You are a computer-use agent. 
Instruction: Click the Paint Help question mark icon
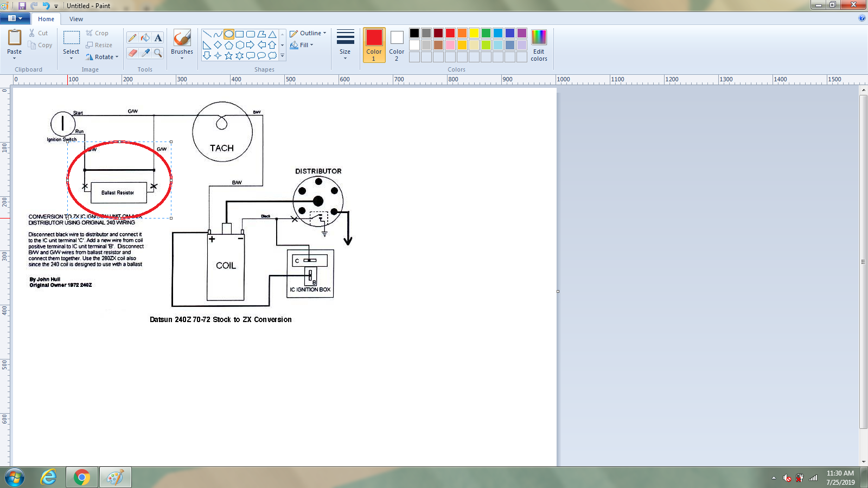pos(862,18)
